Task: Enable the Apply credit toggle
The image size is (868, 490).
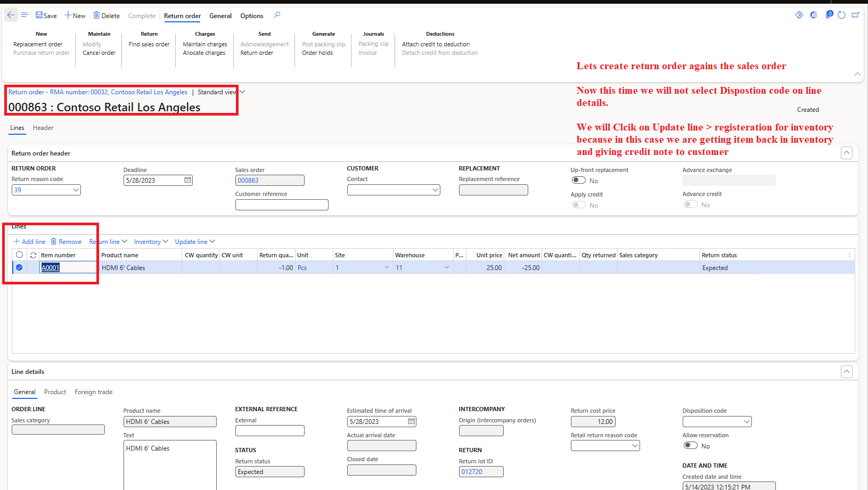Action: tap(579, 205)
